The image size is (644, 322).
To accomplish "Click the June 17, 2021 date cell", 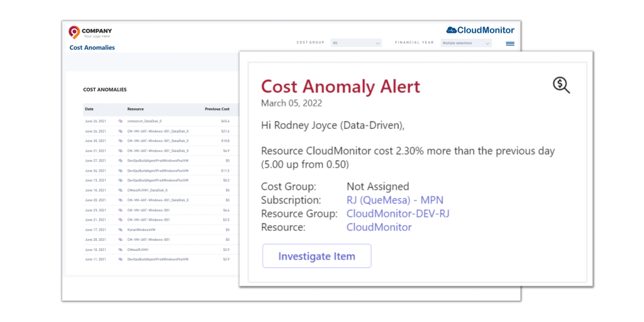I will (x=96, y=230).
